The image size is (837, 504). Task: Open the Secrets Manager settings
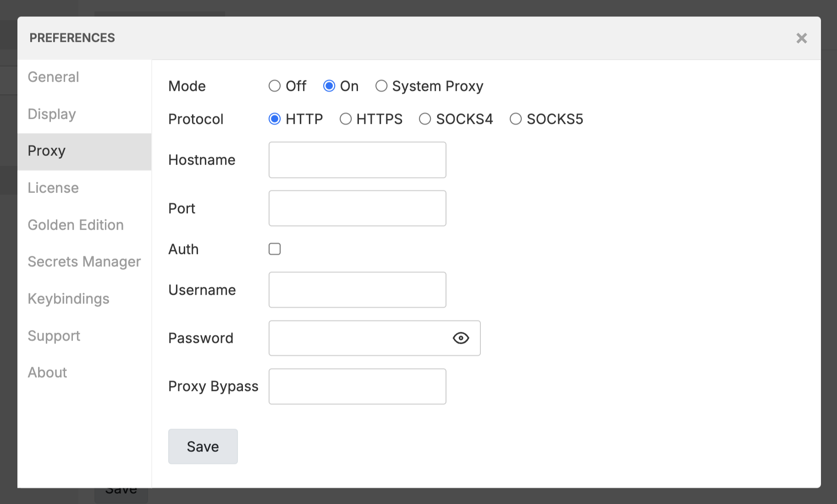pos(84,261)
